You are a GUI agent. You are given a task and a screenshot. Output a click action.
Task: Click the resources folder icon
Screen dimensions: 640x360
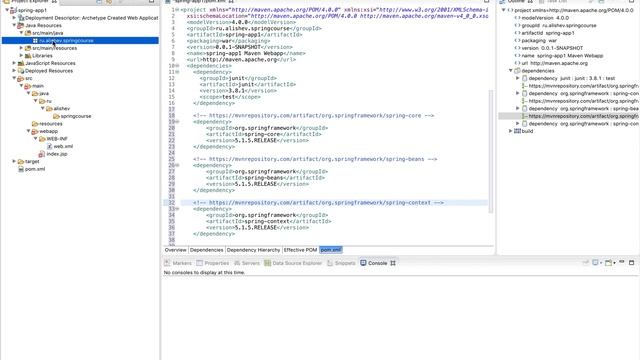35,124
